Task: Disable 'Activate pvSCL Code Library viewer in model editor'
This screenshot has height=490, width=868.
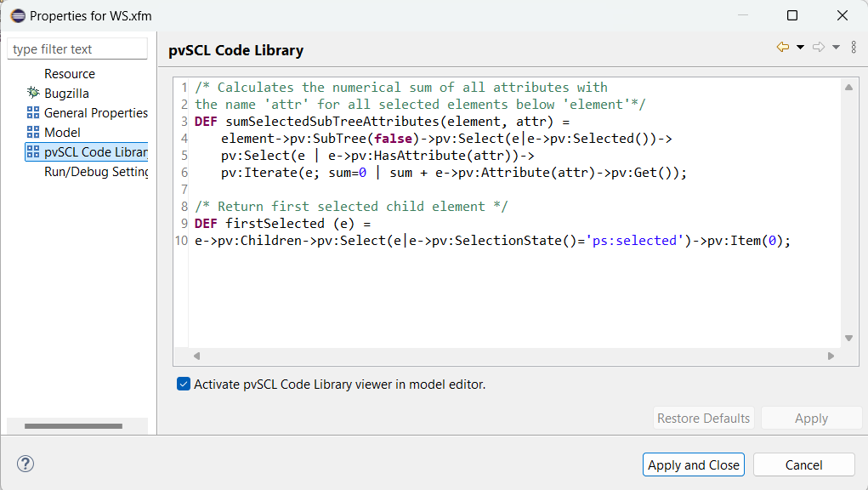Action: [184, 384]
